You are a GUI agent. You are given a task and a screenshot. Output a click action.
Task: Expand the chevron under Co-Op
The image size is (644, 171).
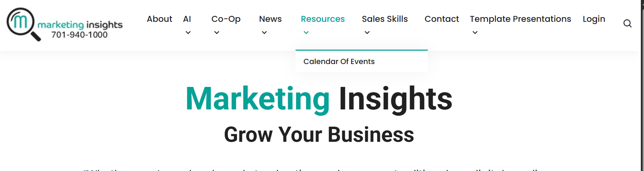[x=217, y=33]
